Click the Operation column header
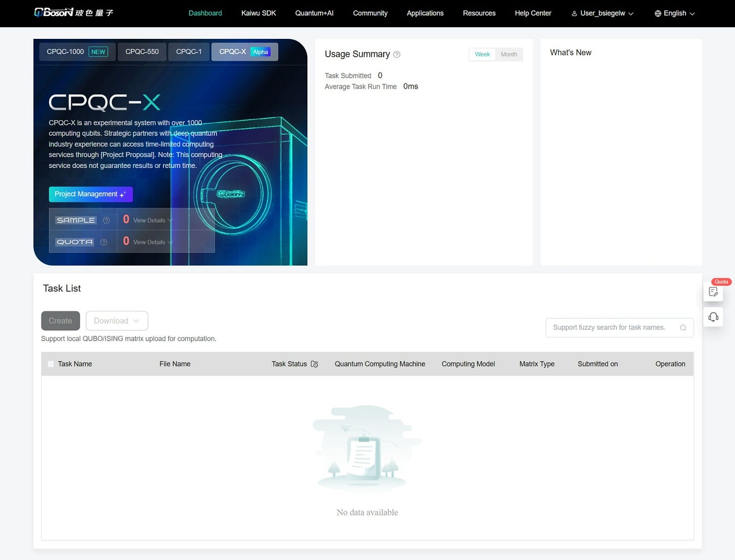Viewport: 735px width, 560px height. (x=670, y=364)
